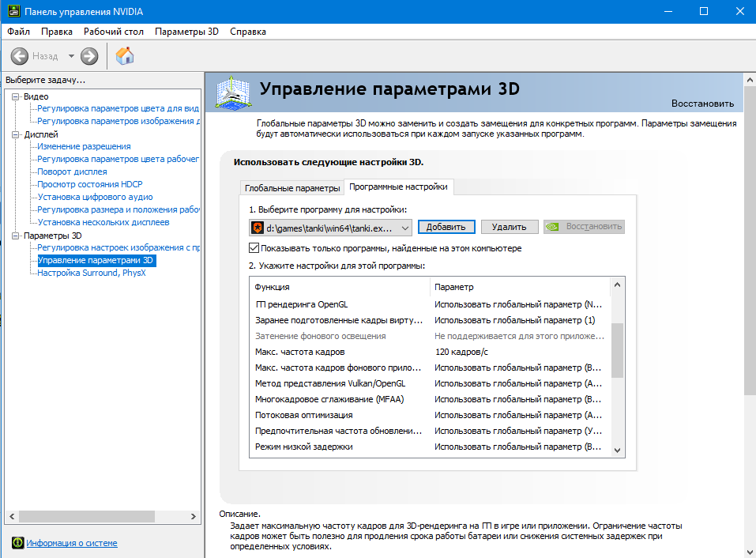The image size is (756, 558).
Task: Select Метод представления Vulkan/OpenGL row
Action: pos(430,383)
